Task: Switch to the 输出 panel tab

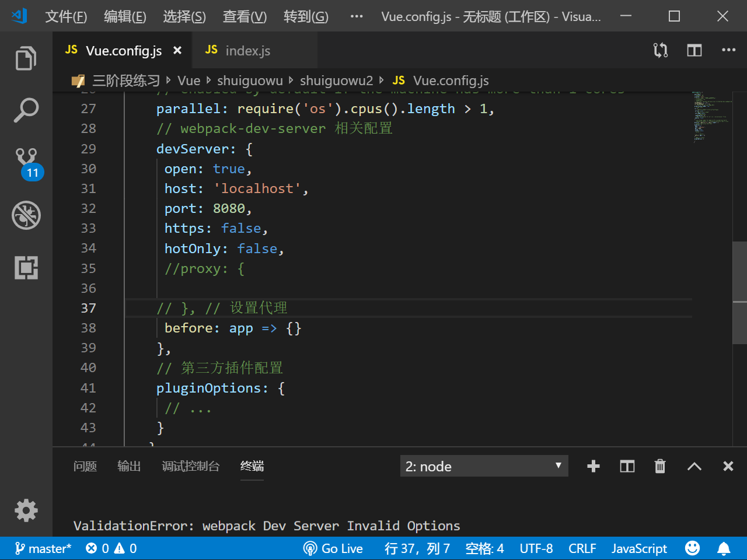Action: [x=129, y=466]
